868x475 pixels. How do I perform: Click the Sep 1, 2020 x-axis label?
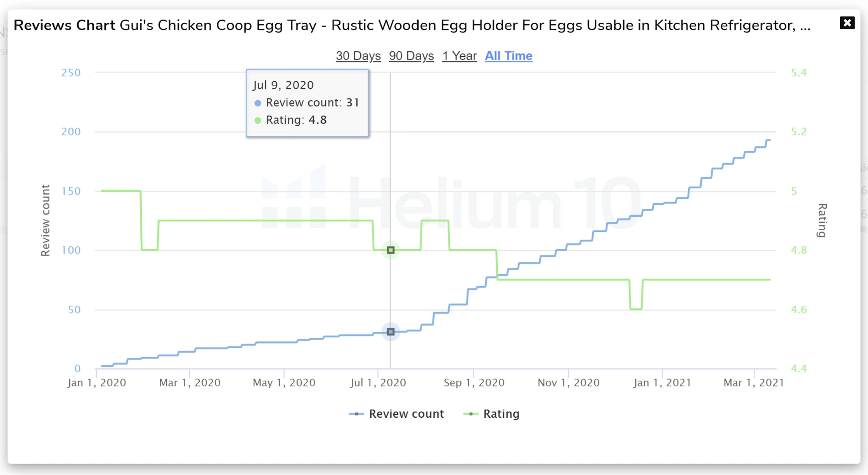point(474,383)
